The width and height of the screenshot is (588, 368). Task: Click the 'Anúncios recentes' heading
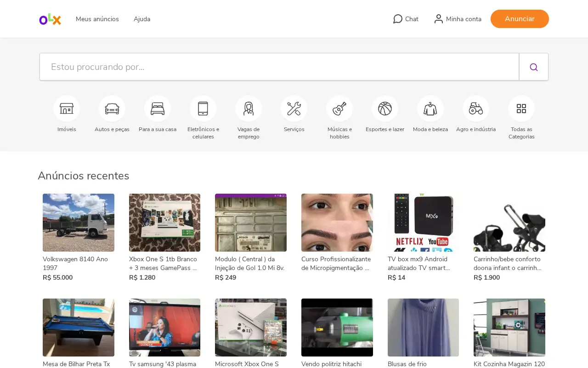coord(84,176)
